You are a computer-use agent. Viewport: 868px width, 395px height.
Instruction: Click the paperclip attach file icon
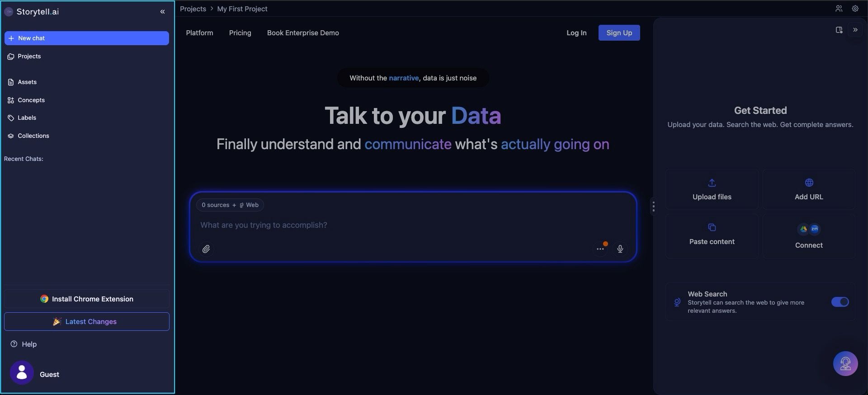point(206,249)
